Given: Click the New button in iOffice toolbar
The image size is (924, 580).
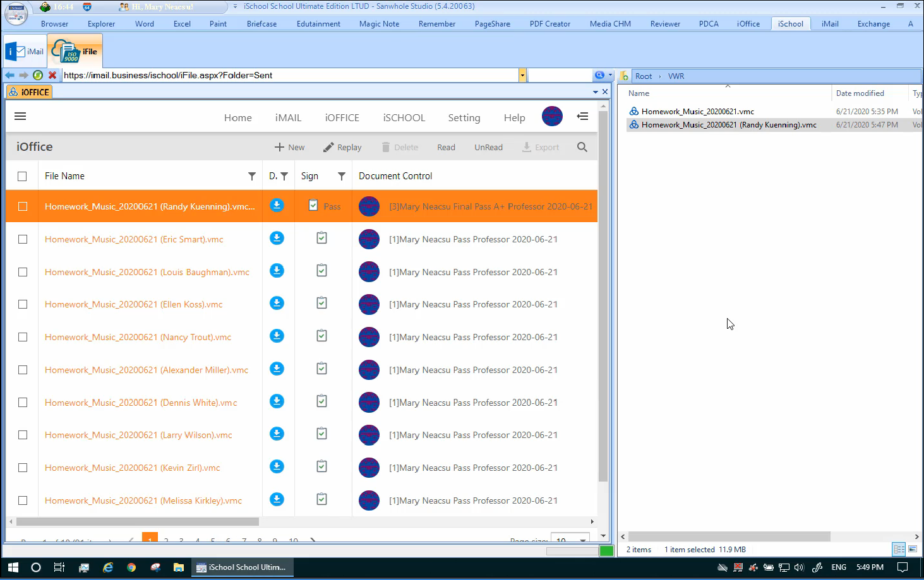Looking at the screenshot, I should [x=289, y=147].
